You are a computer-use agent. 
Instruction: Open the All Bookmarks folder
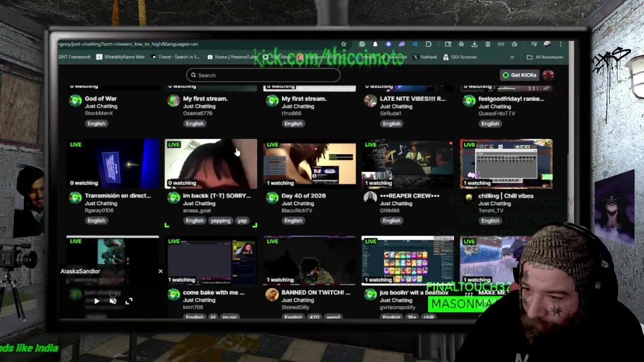[545, 57]
